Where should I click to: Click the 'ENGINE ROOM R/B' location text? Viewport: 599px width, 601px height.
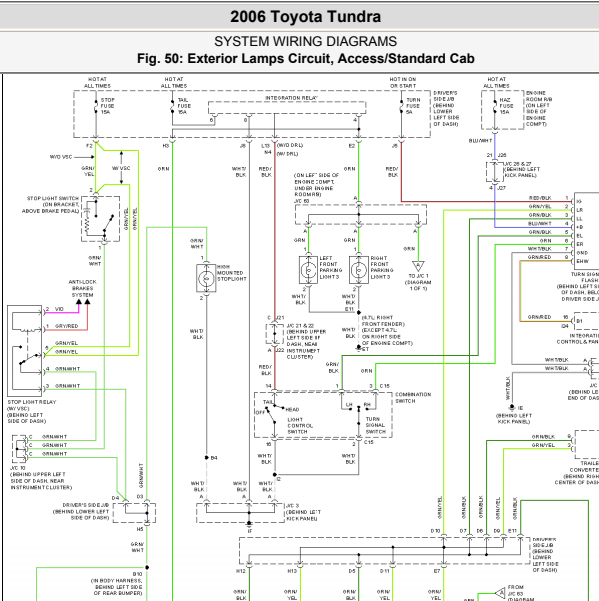(x=538, y=108)
